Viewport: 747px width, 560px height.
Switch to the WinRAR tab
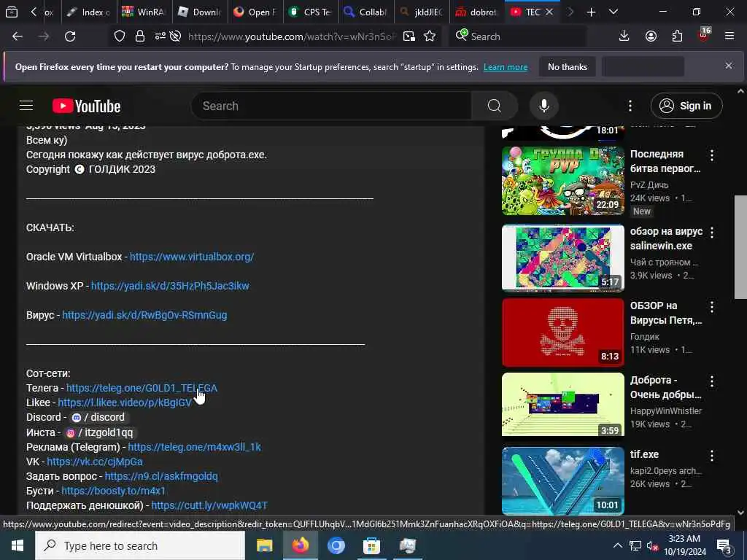click(144, 12)
